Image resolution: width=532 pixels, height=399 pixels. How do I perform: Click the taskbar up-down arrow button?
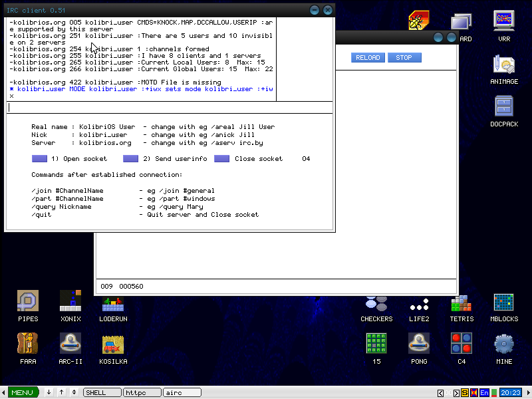point(74,392)
